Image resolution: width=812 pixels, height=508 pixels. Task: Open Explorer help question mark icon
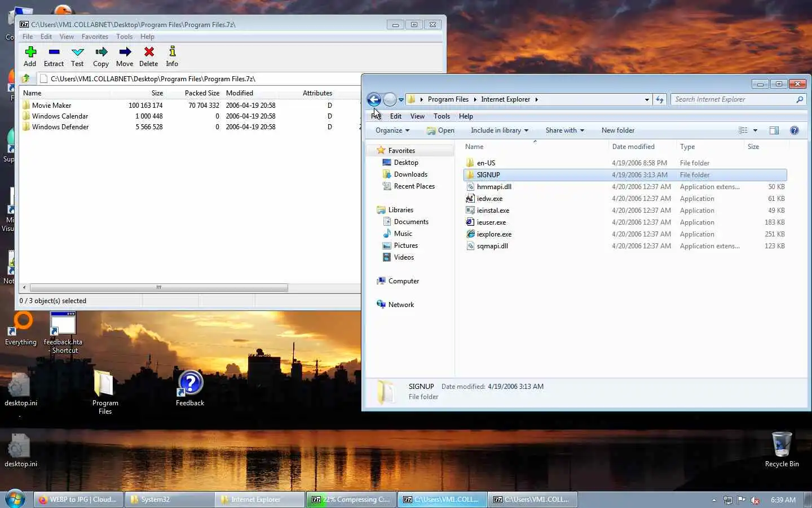pyautogui.click(x=794, y=130)
